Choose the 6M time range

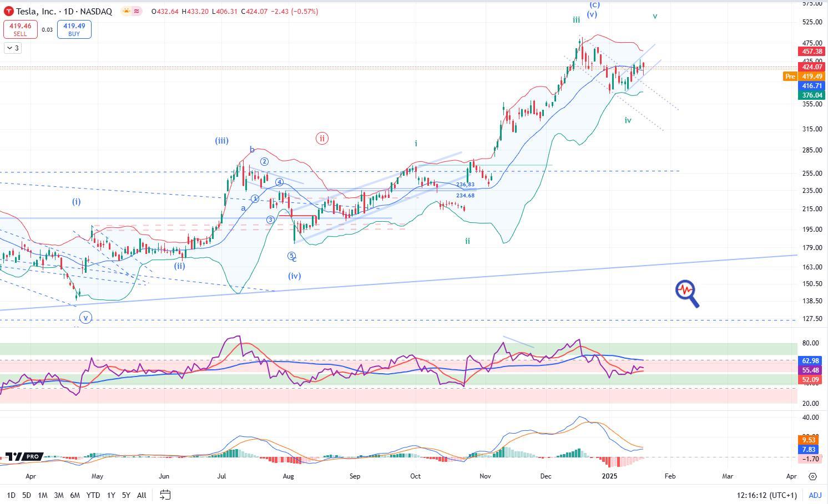(x=75, y=495)
